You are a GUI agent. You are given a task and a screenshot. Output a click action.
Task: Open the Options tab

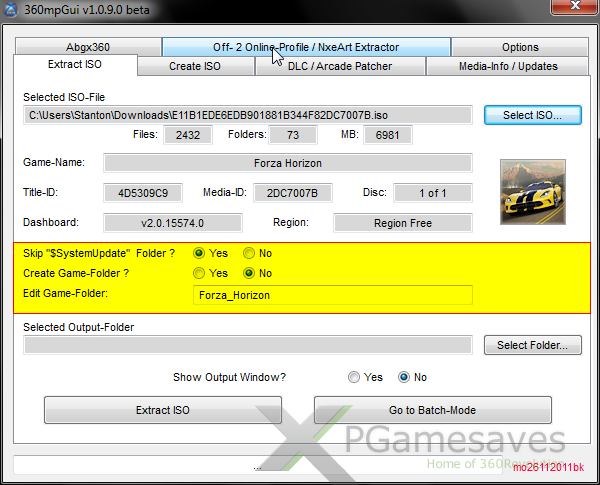pyautogui.click(x=520, y=47)
